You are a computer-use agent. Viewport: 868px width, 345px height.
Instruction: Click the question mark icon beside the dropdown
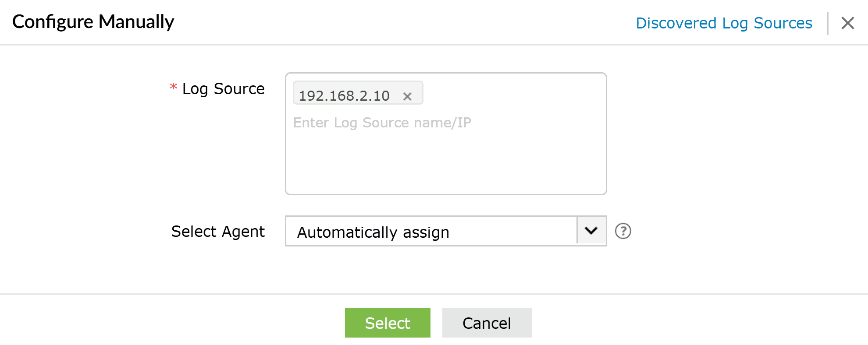[623, 231]
